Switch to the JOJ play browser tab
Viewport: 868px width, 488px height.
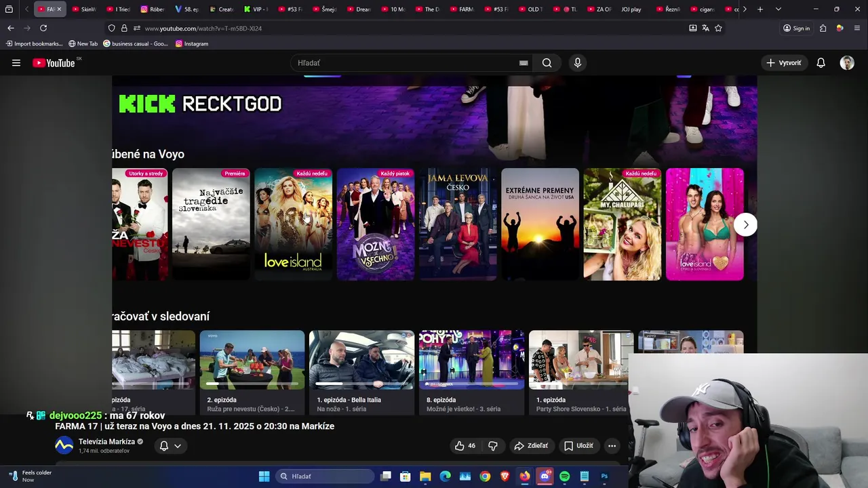[x=631, y=9]
